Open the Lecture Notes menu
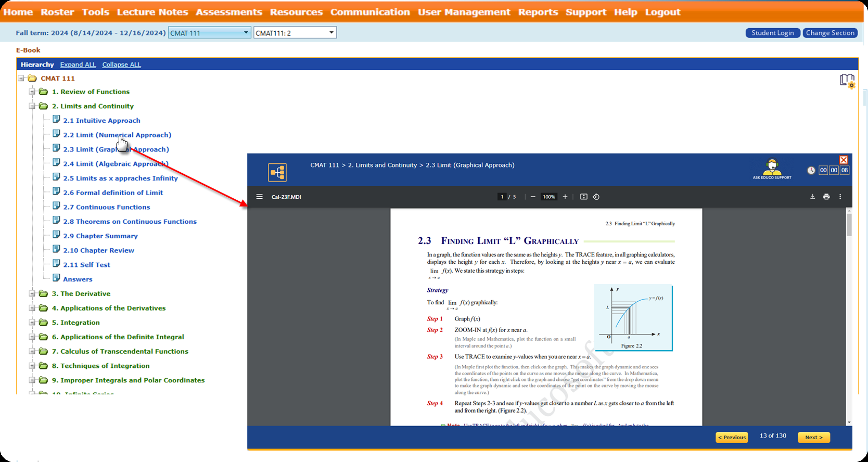The height and width of the screenshot is (462, 868). 152,12
